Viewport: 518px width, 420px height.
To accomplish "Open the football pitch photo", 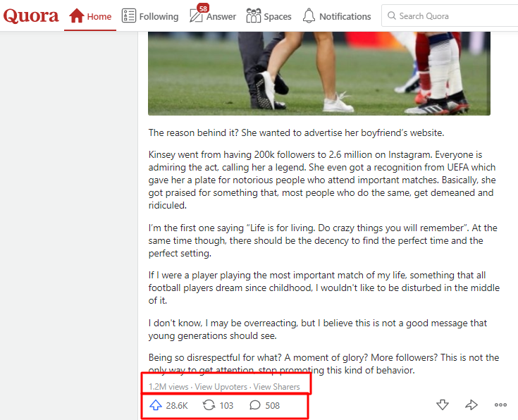I will tap(319, 73).
